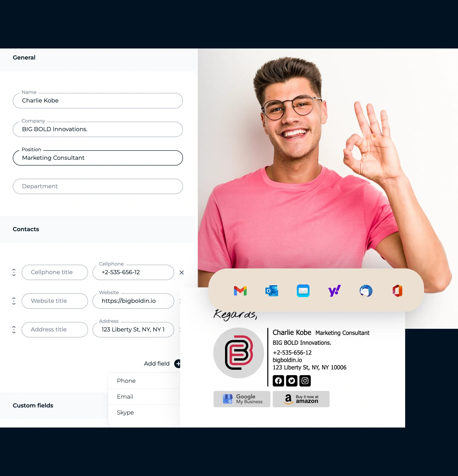Expand the Skype field option
Screen dimensions: 458x476
[126, 412]
